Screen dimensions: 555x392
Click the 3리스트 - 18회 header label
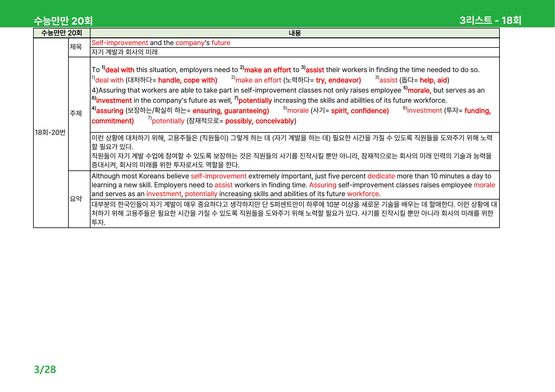490,20
